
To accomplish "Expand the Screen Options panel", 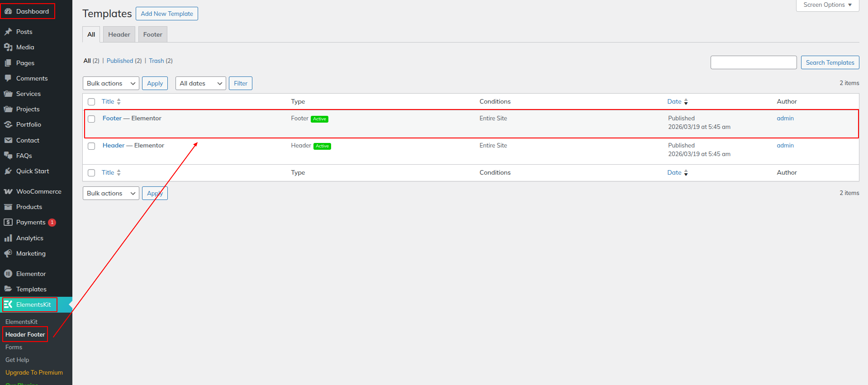I will 827,5.
